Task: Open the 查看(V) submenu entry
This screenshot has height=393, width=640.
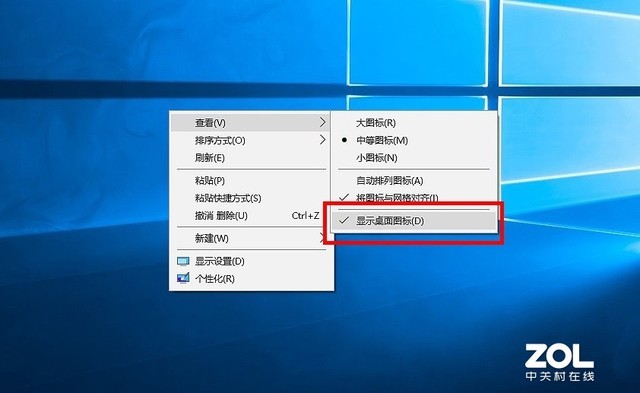Action: (250, 122)
